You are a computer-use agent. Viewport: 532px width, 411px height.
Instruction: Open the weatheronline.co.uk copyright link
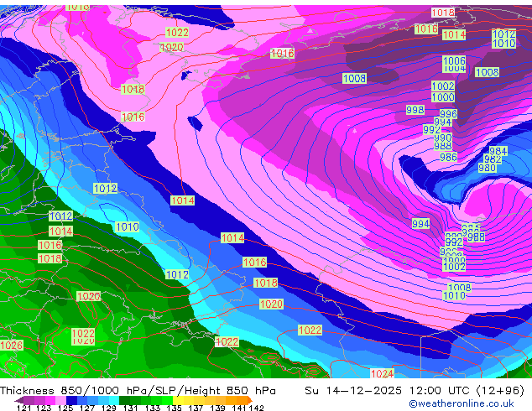click(462, 403)
